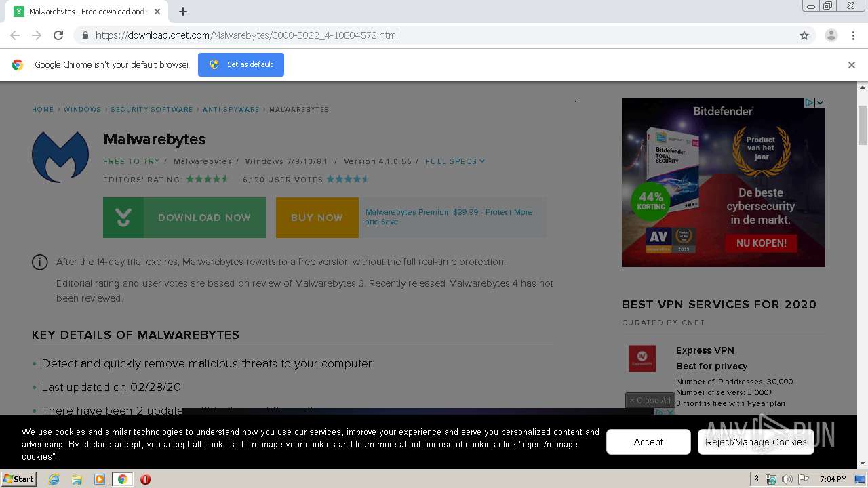Open the Chrome profile avatar
868x488 pixels.
pyautogui.click(x=831, y=35)
